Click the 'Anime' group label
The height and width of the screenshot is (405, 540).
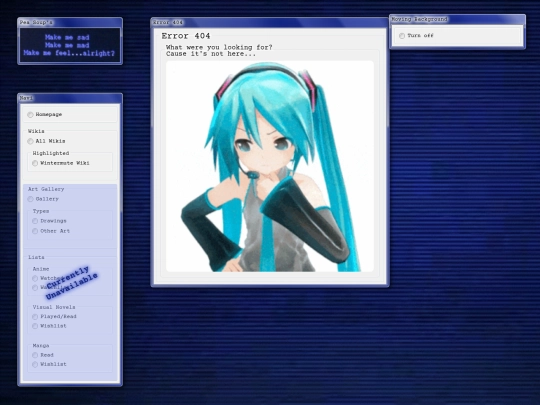click(41, 269)
